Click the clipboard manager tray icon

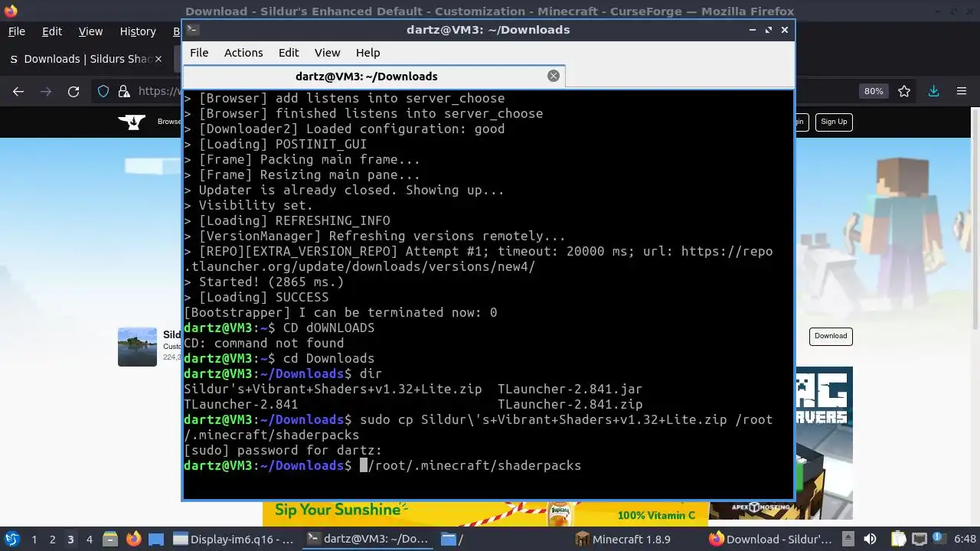pyautogui.click(x=899, y=539)
